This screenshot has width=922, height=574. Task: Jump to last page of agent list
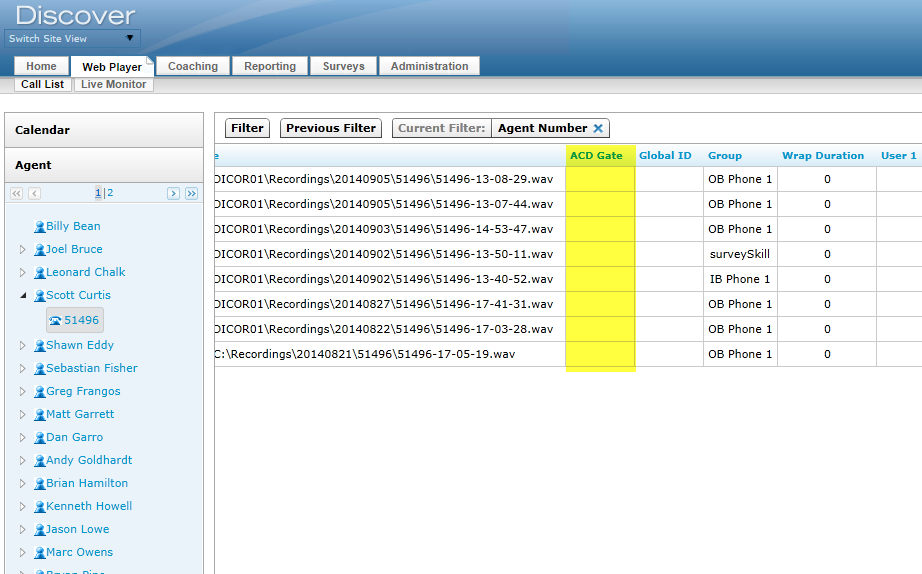pos(191,193)
